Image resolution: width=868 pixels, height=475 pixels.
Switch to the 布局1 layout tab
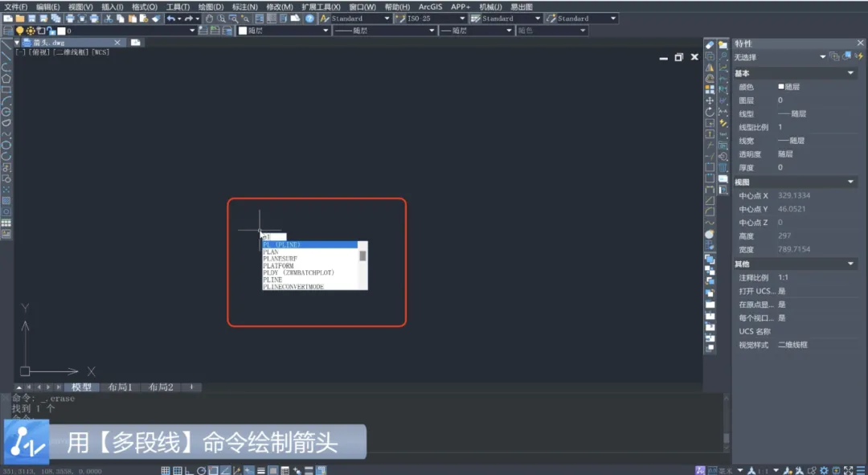tap(121, 387)
